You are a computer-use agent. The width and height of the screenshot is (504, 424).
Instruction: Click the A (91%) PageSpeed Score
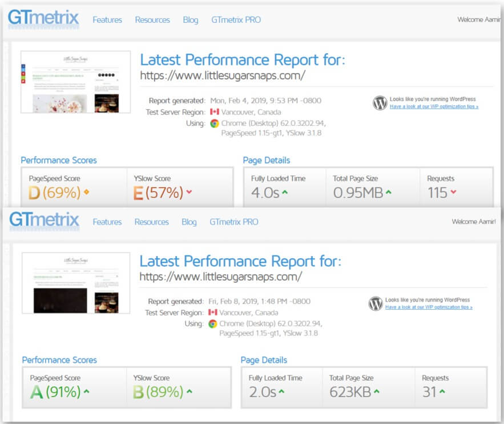[55, 392]
